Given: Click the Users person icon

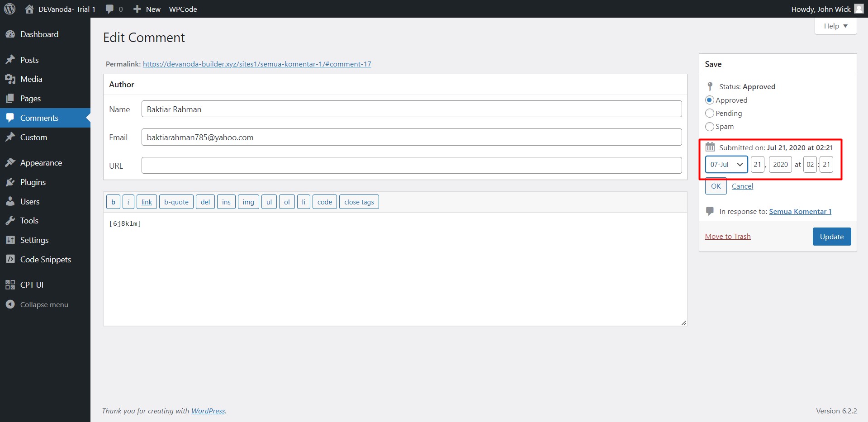Looking at the screenshot, I should point(10,202).
